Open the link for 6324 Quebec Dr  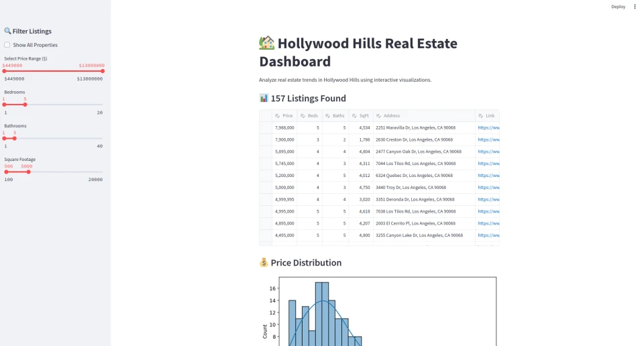tap(488, 175)
